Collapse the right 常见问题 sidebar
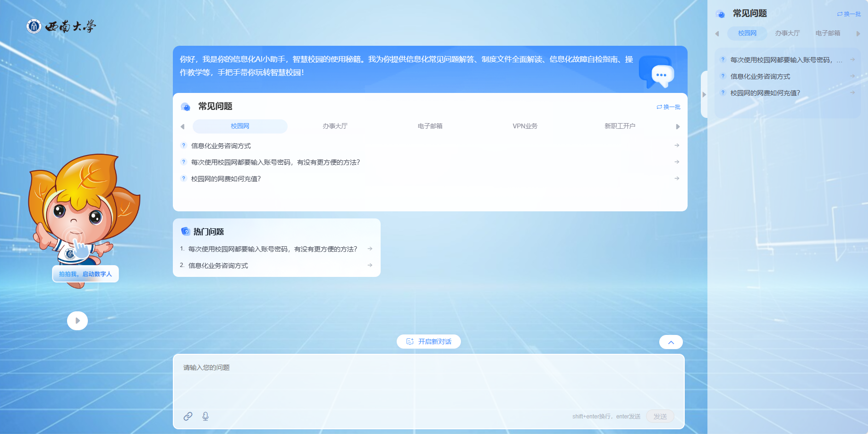868x434 pixels. point(704,93)
